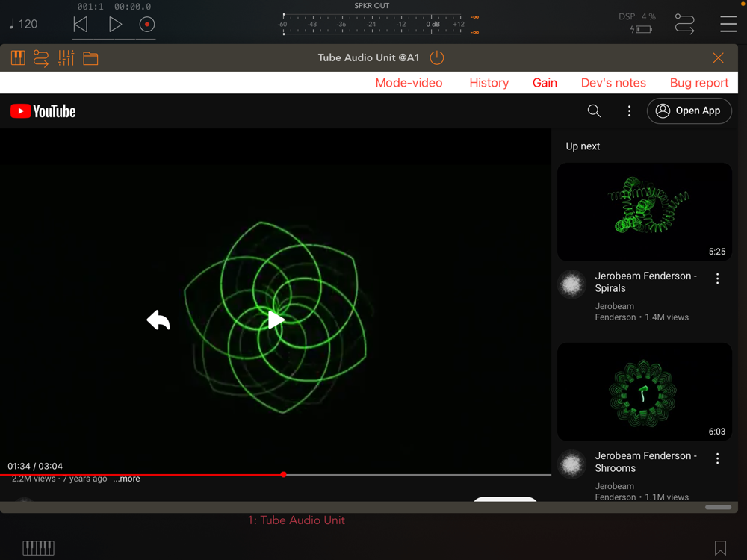Start playback in the transport bar
747x560 pixels.
(115, 25)
